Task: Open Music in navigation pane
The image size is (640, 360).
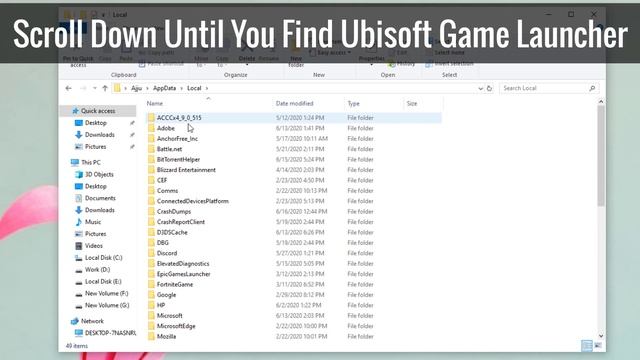Action: click(93, 222)
